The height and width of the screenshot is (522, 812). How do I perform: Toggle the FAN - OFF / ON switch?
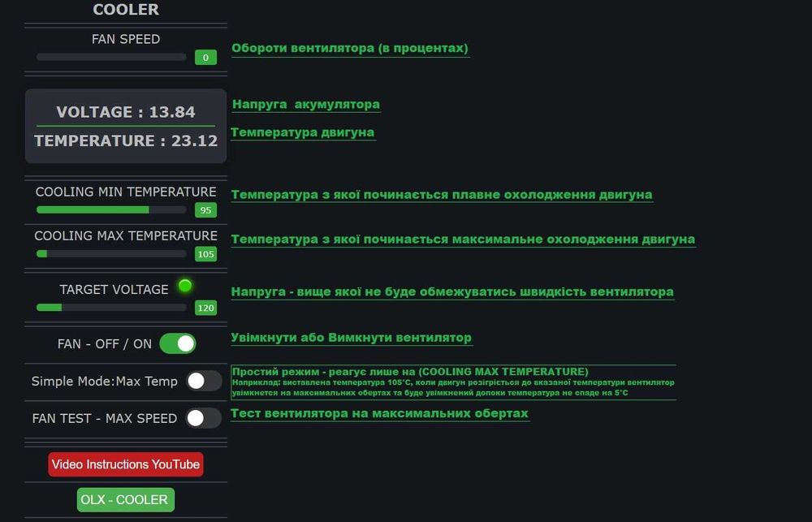(178, 344)
